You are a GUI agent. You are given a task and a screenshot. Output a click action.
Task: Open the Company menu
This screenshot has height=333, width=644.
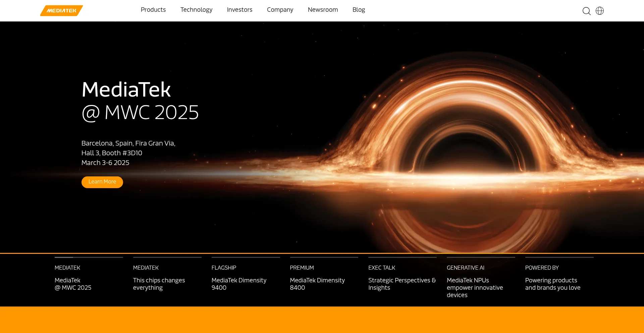280,10
